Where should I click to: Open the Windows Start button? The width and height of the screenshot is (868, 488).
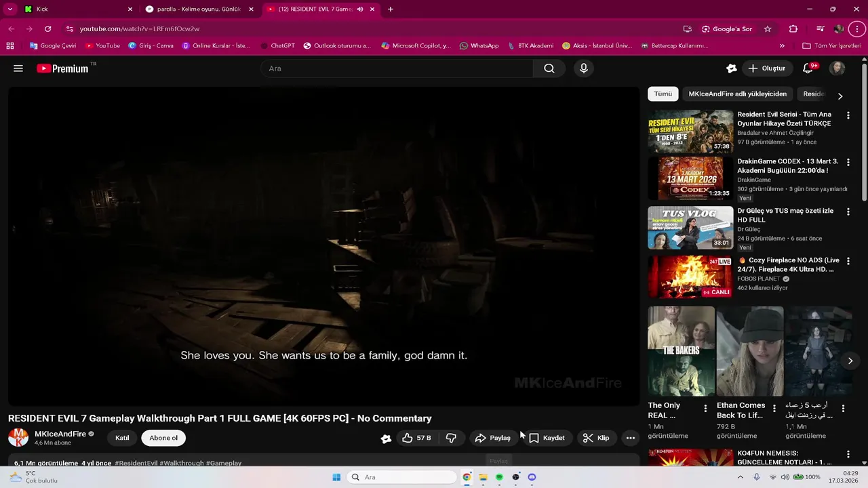336,477
